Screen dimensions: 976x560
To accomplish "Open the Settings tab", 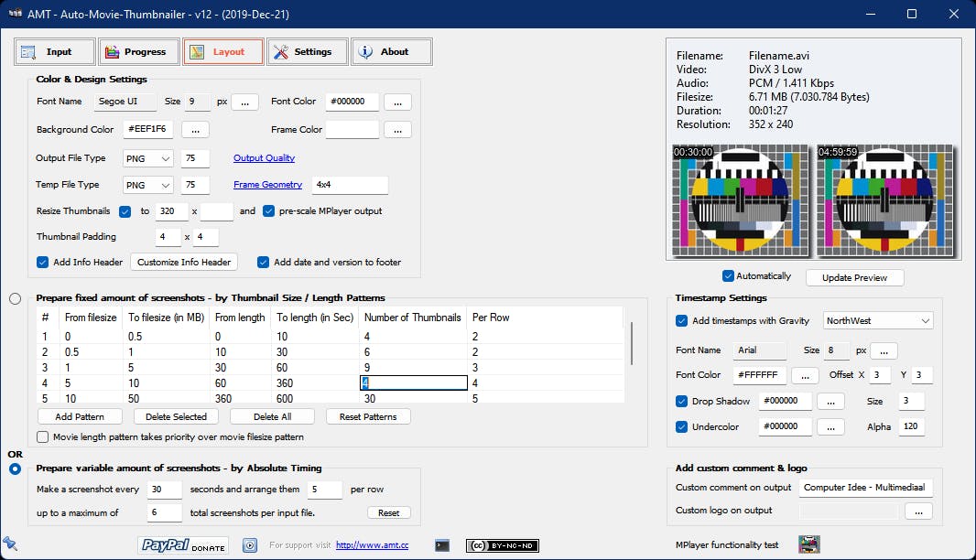I will (x=308, y=51).
